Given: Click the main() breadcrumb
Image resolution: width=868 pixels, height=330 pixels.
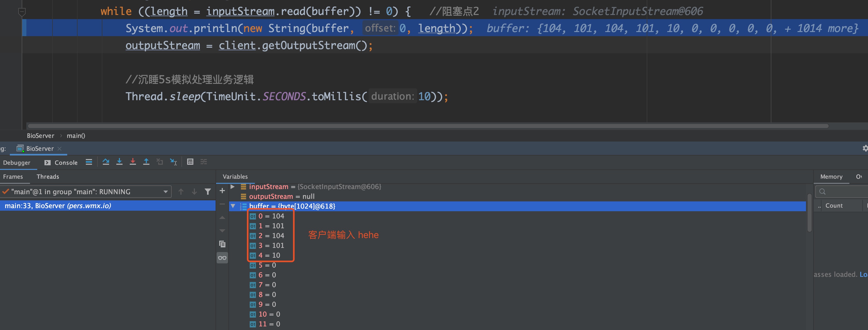Looking at the screenshot, I should (x=76, y=136).
